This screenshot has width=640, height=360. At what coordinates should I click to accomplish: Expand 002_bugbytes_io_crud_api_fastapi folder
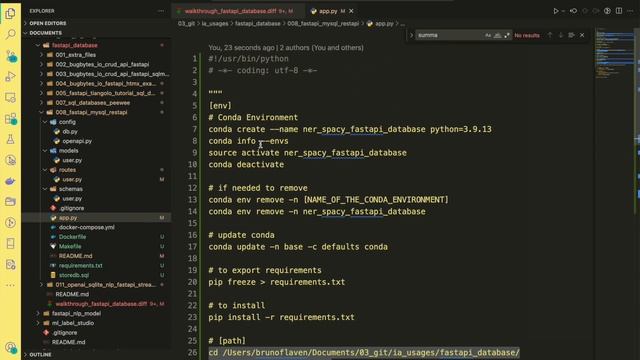point(102,64)
